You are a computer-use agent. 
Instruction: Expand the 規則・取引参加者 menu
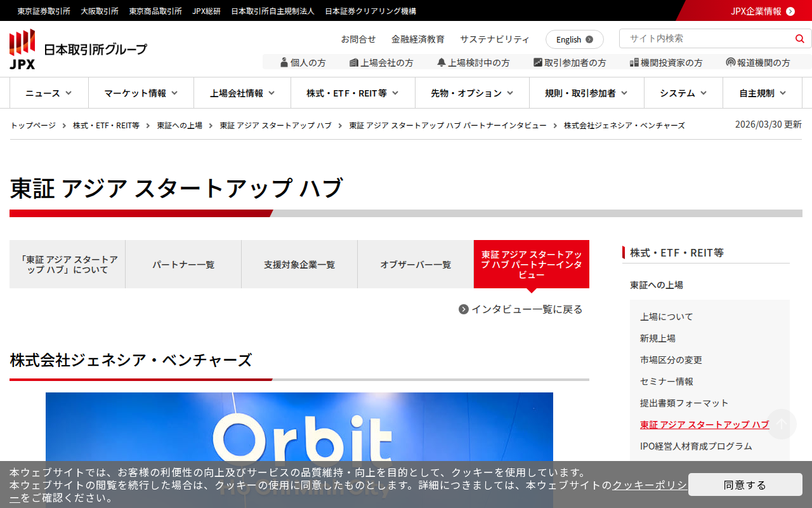[x=586, y=93]
